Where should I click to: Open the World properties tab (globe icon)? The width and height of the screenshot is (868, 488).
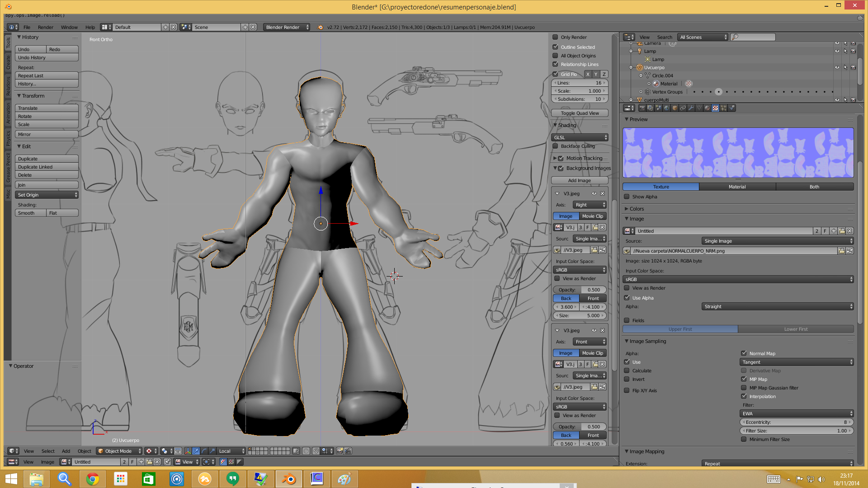(666, 108)
